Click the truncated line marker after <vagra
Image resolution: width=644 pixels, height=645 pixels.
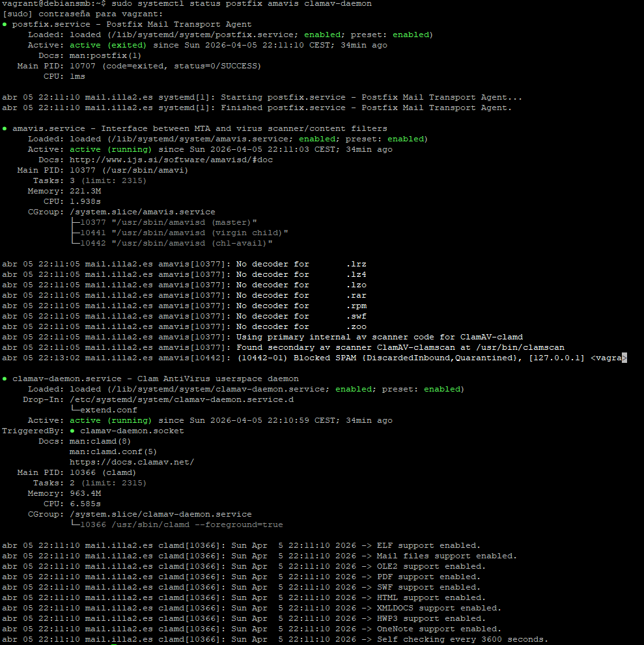point(624,358)
